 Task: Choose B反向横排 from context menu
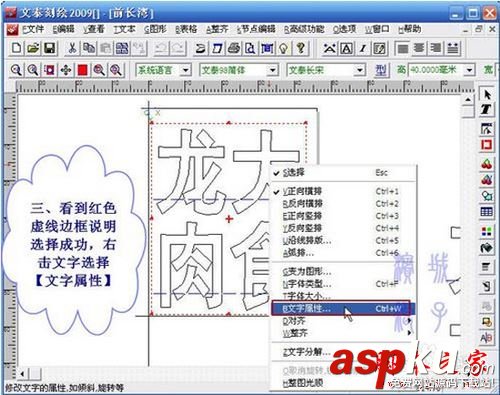[343, 204]
